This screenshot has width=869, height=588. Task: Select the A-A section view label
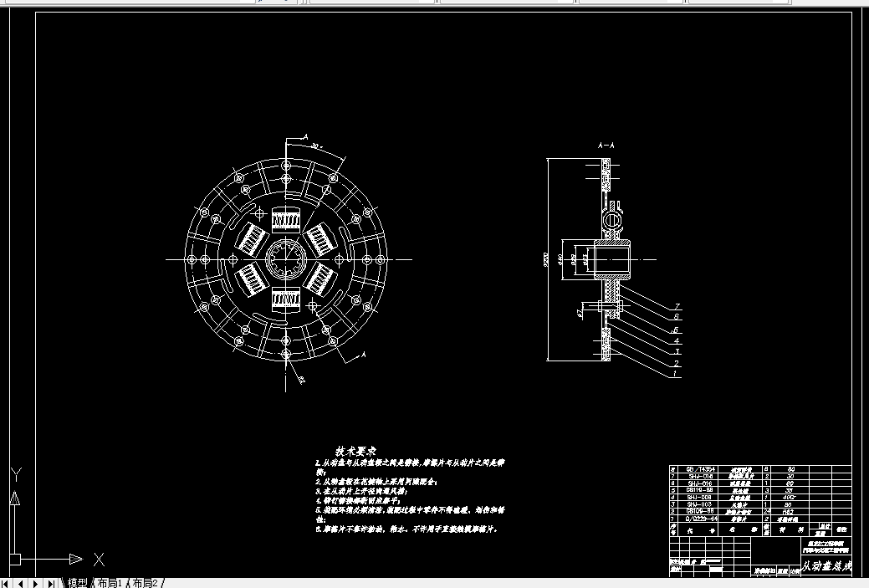606,146
